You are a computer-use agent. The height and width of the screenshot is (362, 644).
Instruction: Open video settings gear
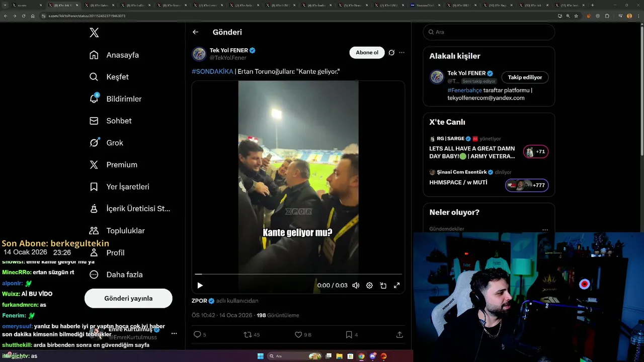[x=369, y=286]
